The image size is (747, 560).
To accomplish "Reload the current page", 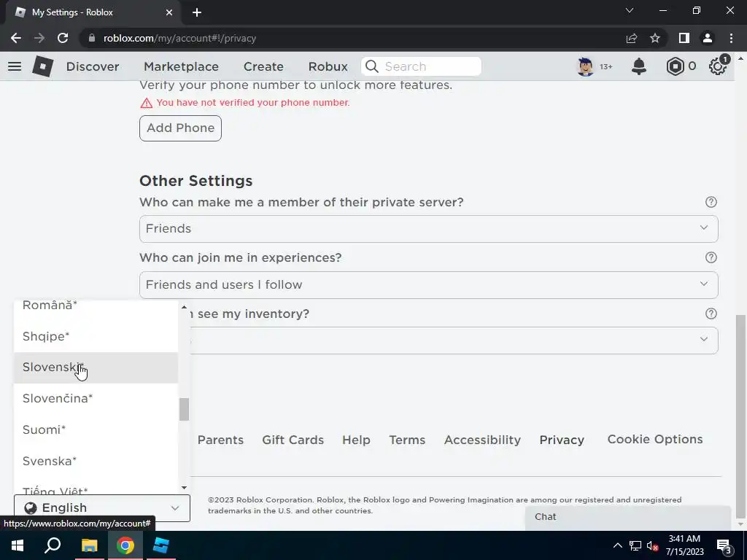I will point(63,38).
